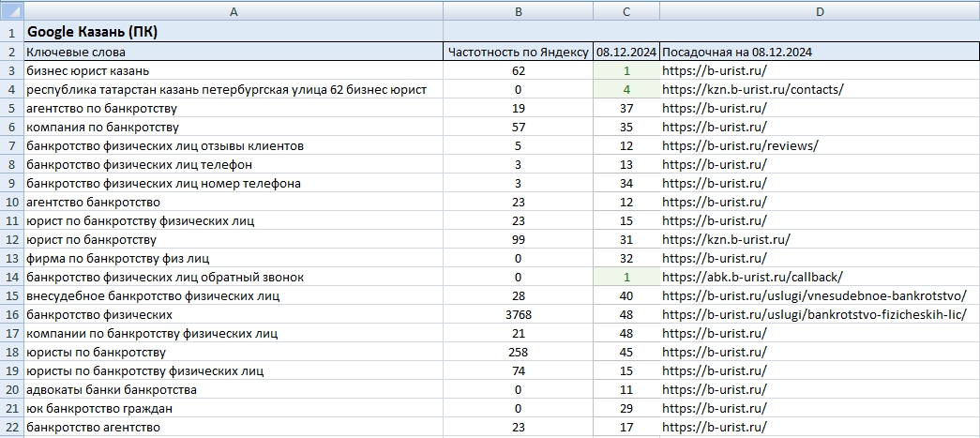980x438 pixels.
Task: Open link https://kzn.b-urist.ru/contacts/
Action: pos(752,89)
